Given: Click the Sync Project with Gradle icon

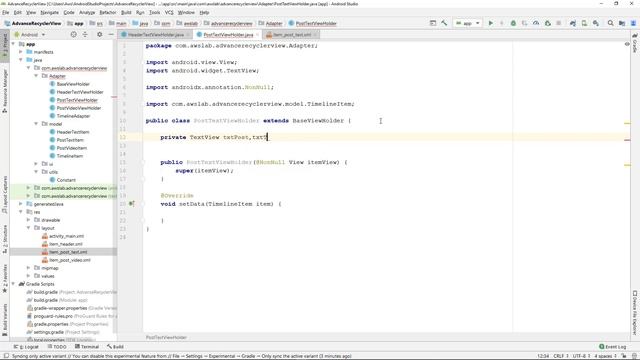Looking at the screenshot, I should point(573,23).
